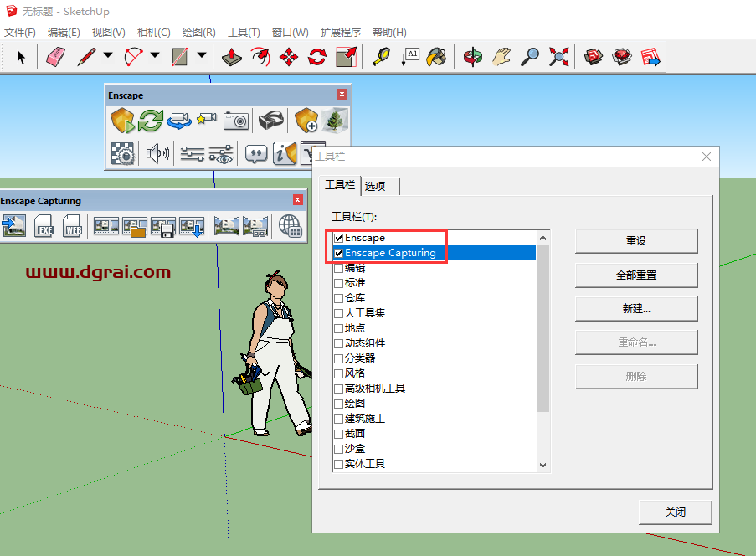Check the 大工具集 toolbar checkbox
The image size is (756, 556).
(x=338, y=313)
